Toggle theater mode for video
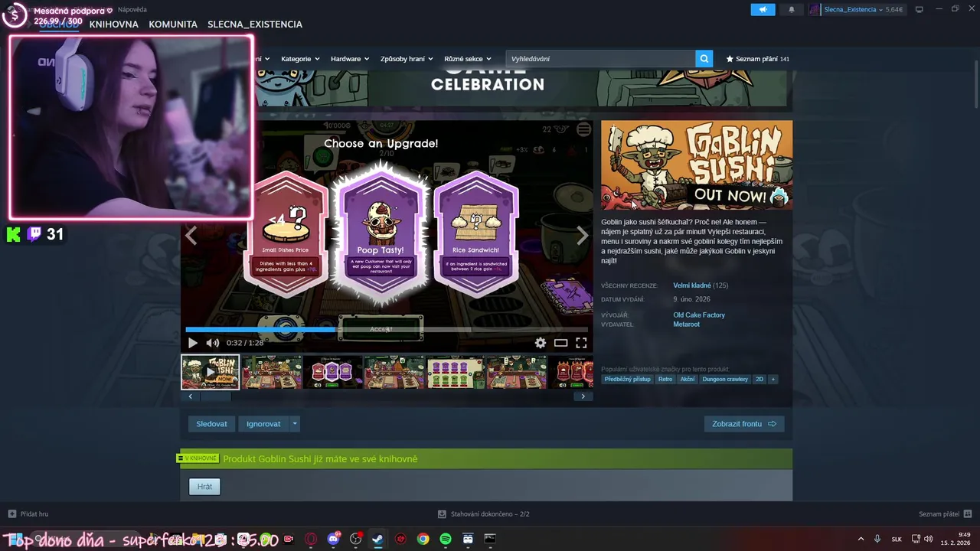This screenshot has width=980, height=551. tap(561, 343)
